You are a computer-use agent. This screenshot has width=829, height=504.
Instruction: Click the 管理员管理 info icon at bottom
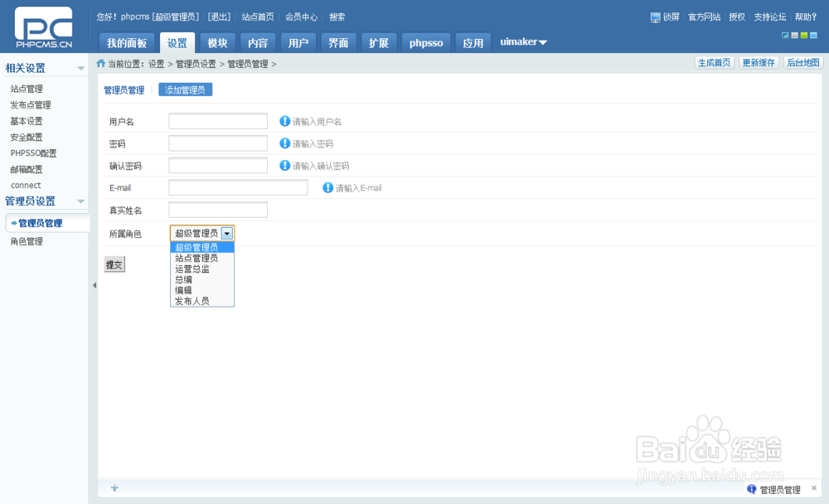click(750, 489)
